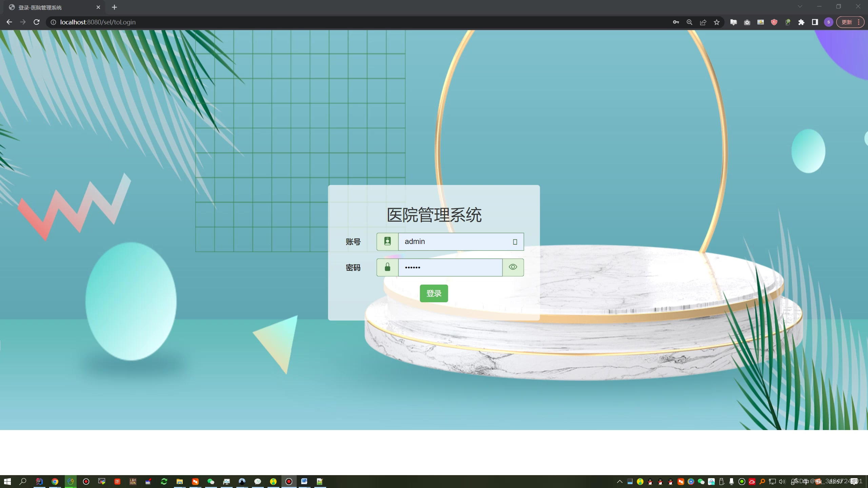Screen dimensions: 868x488
Task: Click the forward navigation arrow
Action: tap(23, 22)
